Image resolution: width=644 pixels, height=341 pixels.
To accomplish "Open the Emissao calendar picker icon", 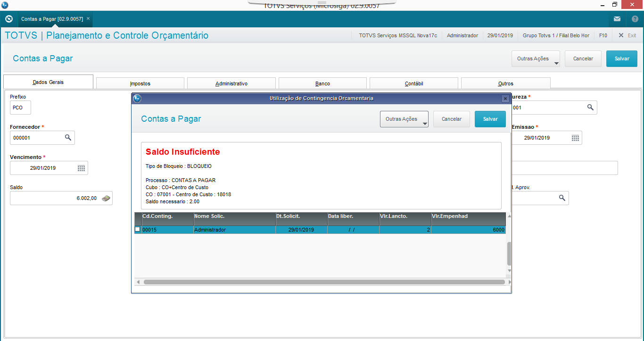I will (575, 138).
